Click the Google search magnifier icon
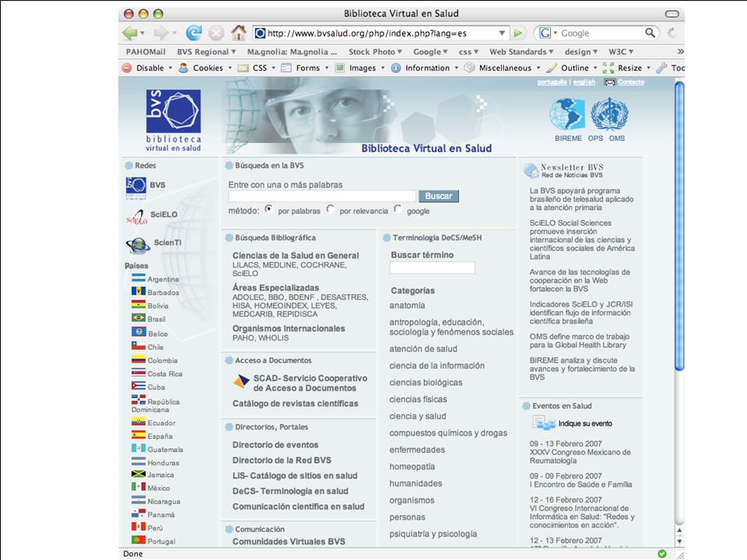Screen dimensions: 747x560 [650, 33]
